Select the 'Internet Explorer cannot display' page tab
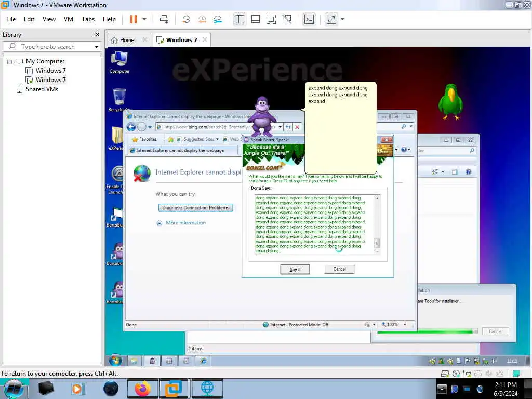532x399 pixels. (183, 150)
